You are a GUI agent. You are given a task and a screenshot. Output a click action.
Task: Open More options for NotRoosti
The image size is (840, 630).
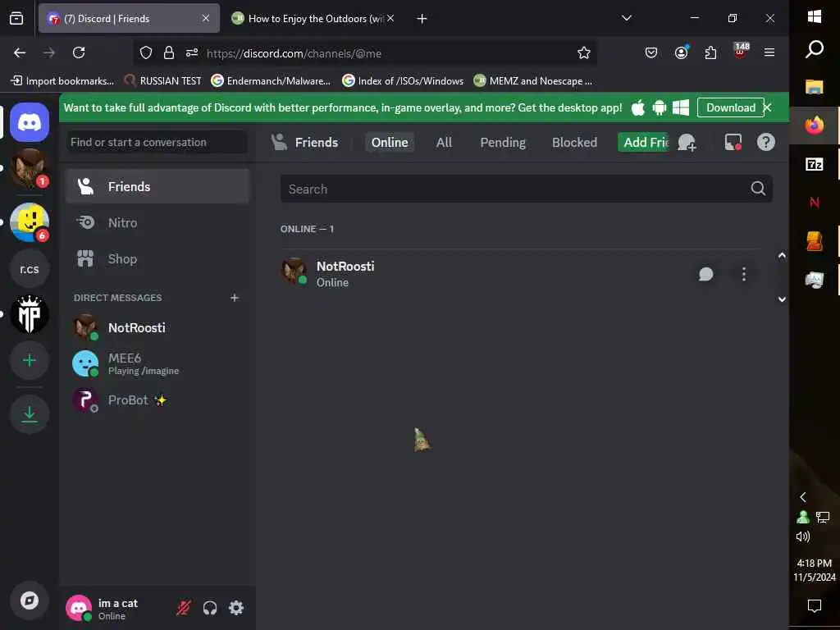pyautogui.click(x=743, y=274)
